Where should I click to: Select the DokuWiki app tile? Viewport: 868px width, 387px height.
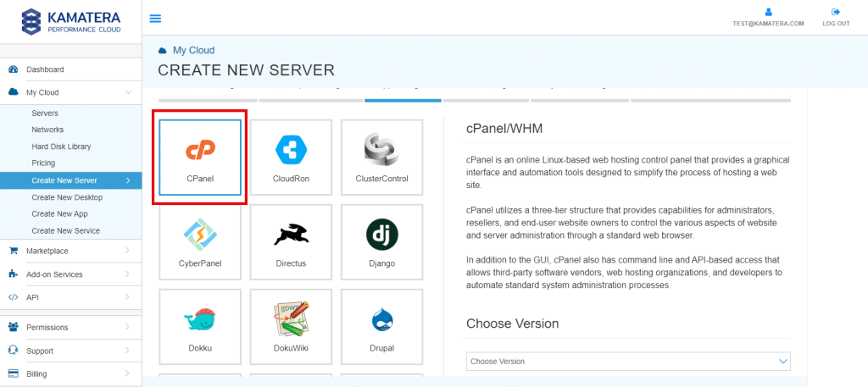coord(291,326)
